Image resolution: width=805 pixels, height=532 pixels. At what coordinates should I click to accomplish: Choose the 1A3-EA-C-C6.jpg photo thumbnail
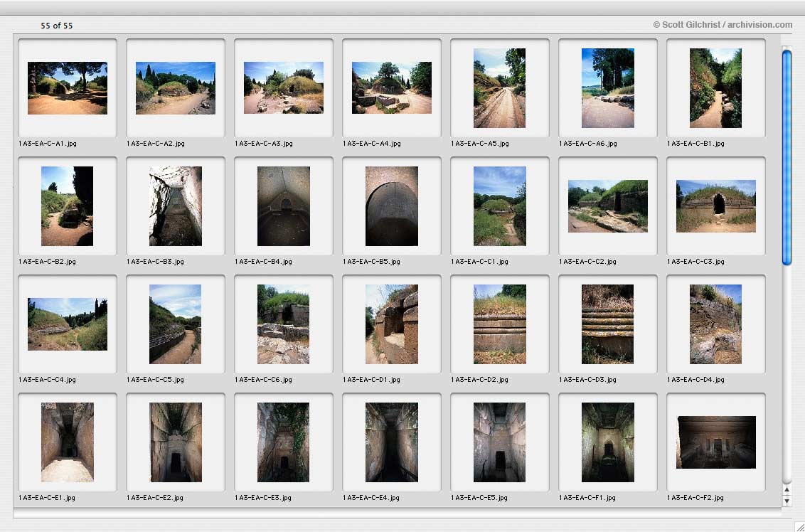point(284,324)
